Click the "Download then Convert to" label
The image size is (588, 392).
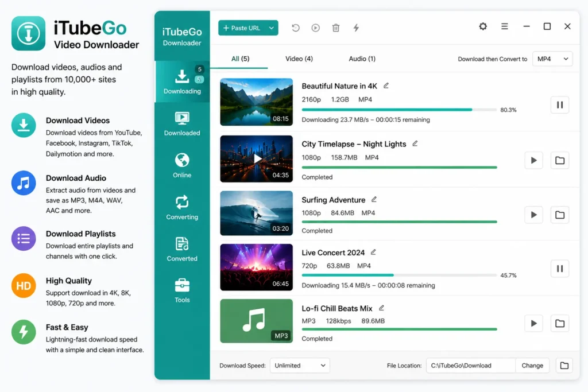(492, 59)
